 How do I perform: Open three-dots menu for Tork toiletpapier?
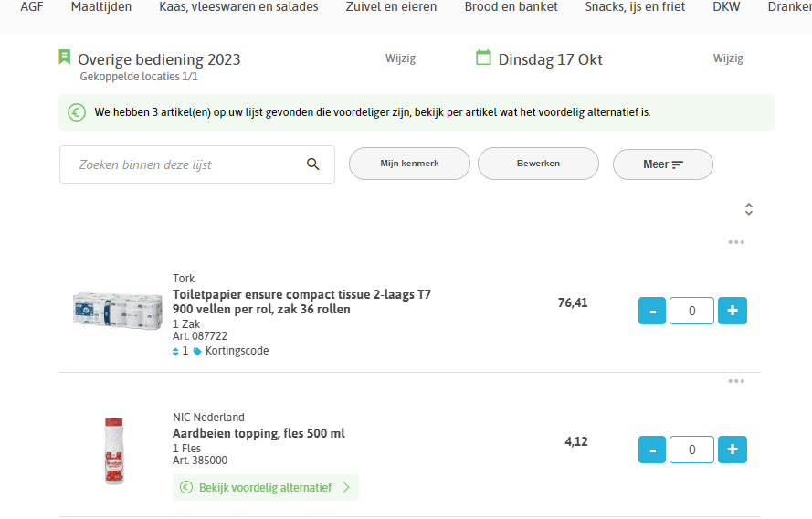[736, 242]
